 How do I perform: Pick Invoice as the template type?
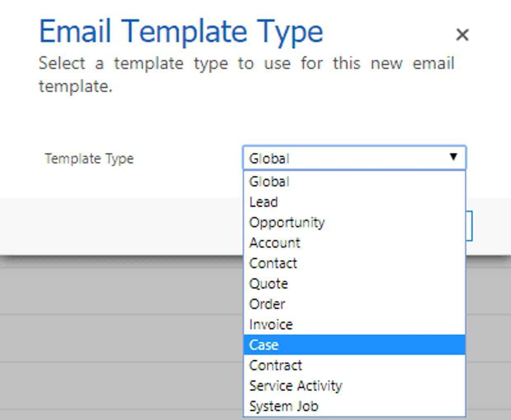pos(271,324)
